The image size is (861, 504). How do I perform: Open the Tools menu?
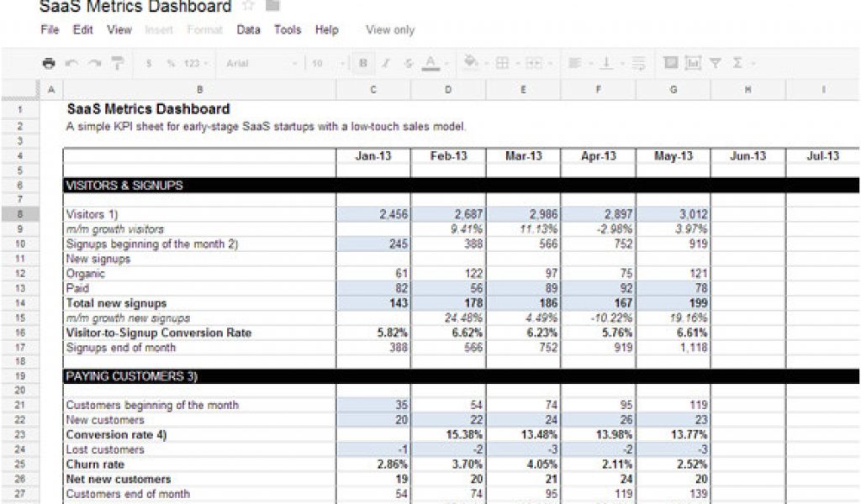point(288,30)
